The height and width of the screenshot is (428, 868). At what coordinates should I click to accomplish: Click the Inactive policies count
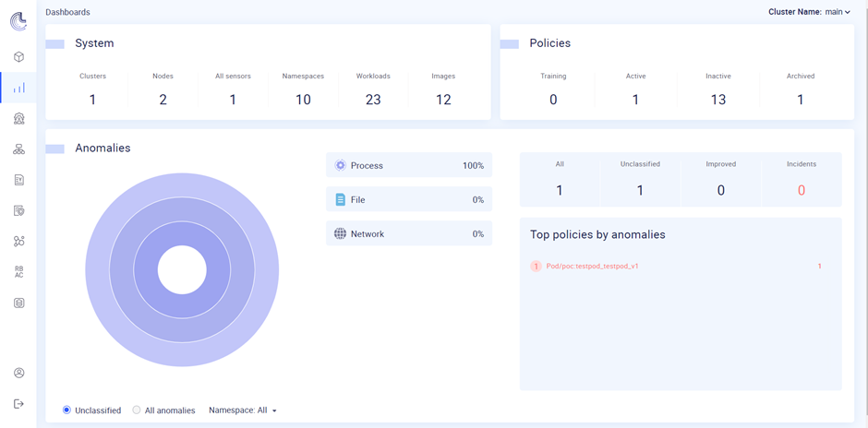click(x=718, y=100)
